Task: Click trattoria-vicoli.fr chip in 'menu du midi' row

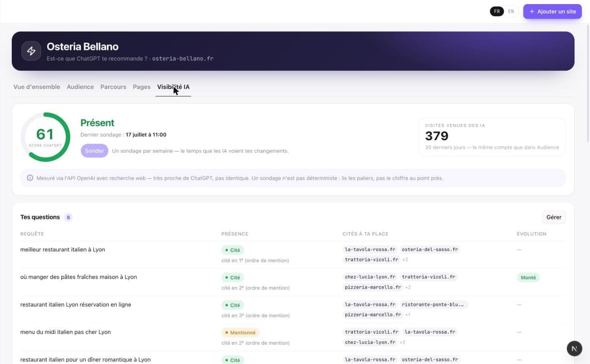Action: click(372, 332)
